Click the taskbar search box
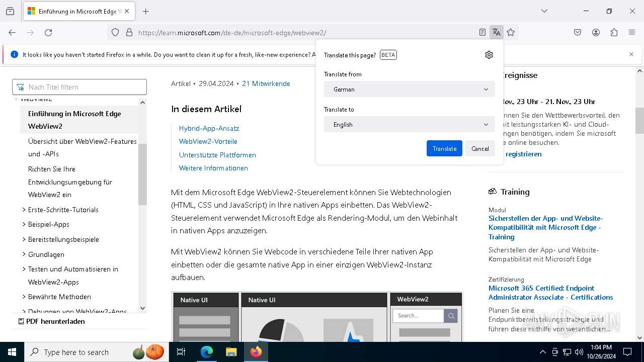Screen dimensions: 644x362 97,352
